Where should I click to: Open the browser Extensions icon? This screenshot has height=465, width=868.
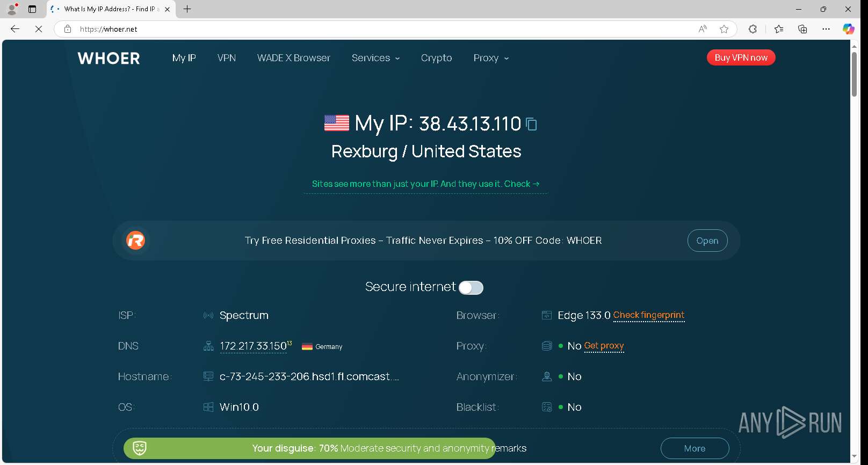click(x=753, y=29)
